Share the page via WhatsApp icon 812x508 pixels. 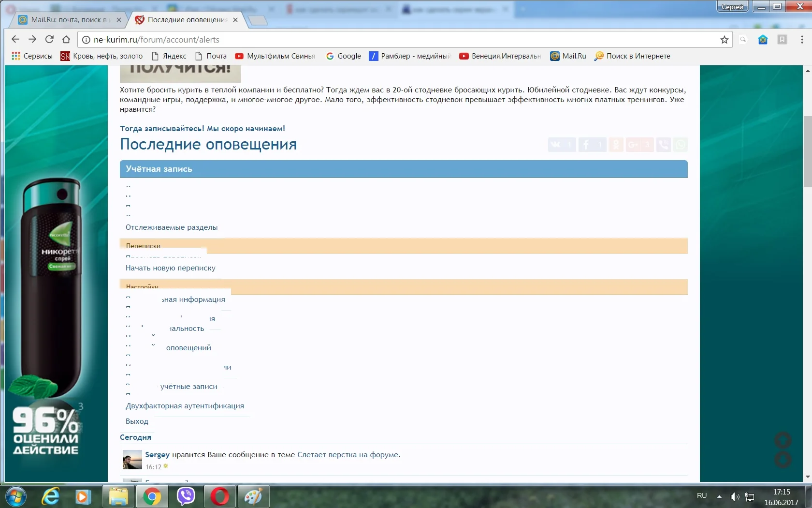[x=681, y=145]
